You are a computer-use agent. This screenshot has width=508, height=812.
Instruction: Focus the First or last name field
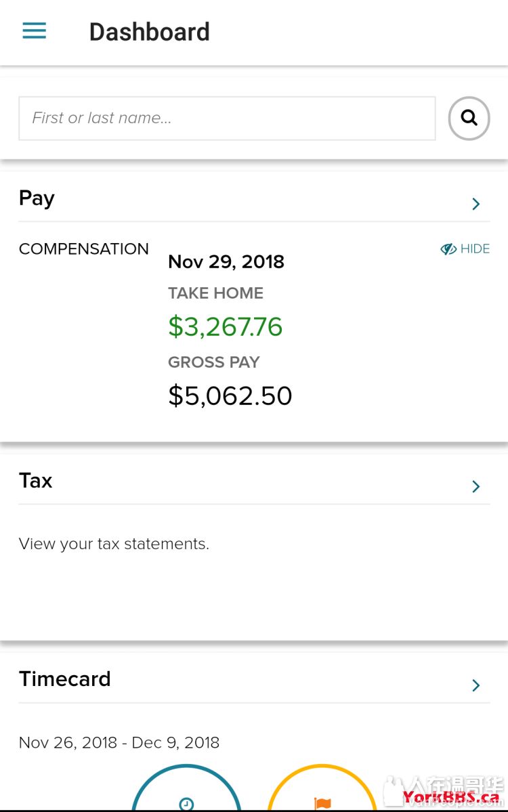tap(227, 119)
